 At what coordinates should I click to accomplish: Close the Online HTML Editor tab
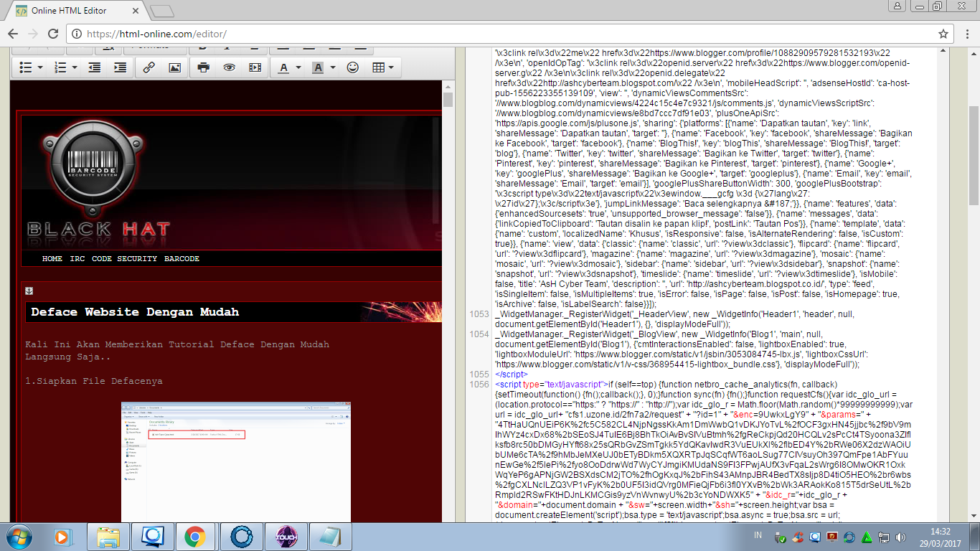click(x=136, y=11)
